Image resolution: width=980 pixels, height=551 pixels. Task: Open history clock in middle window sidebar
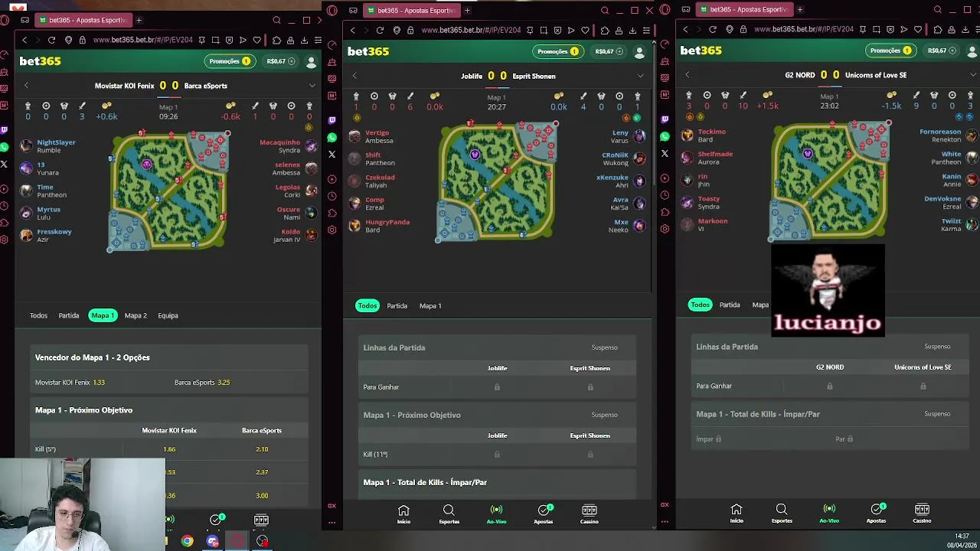[x=332, y=196]
